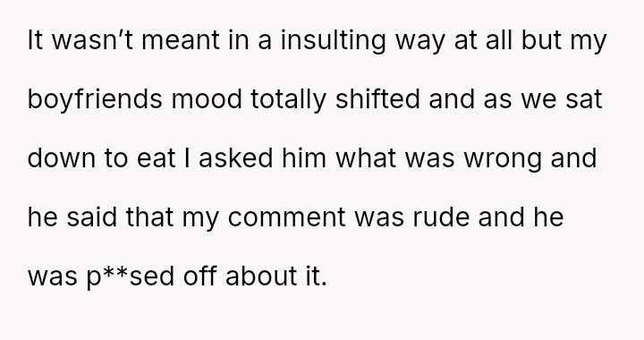Click the word "meant" in first line
The image size is (644, 340).
pos(181,41)
